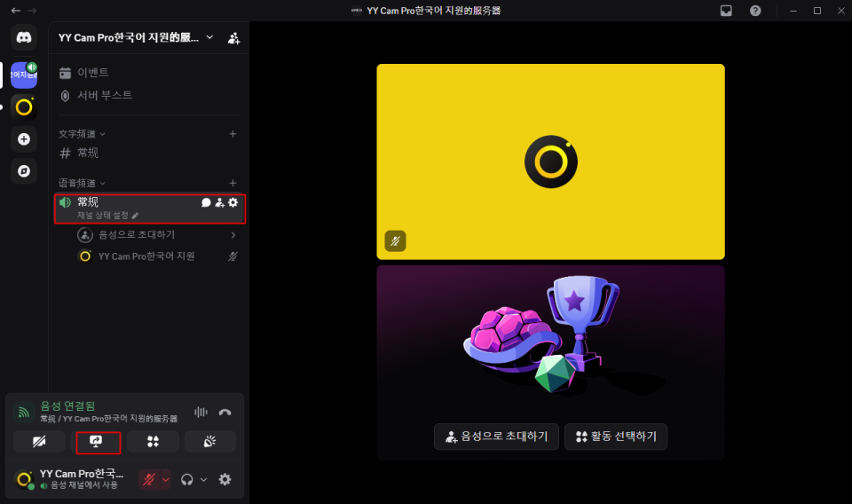Toggle deafen with the headphones icon
The image size is (852, 504).
pos(187,479)
